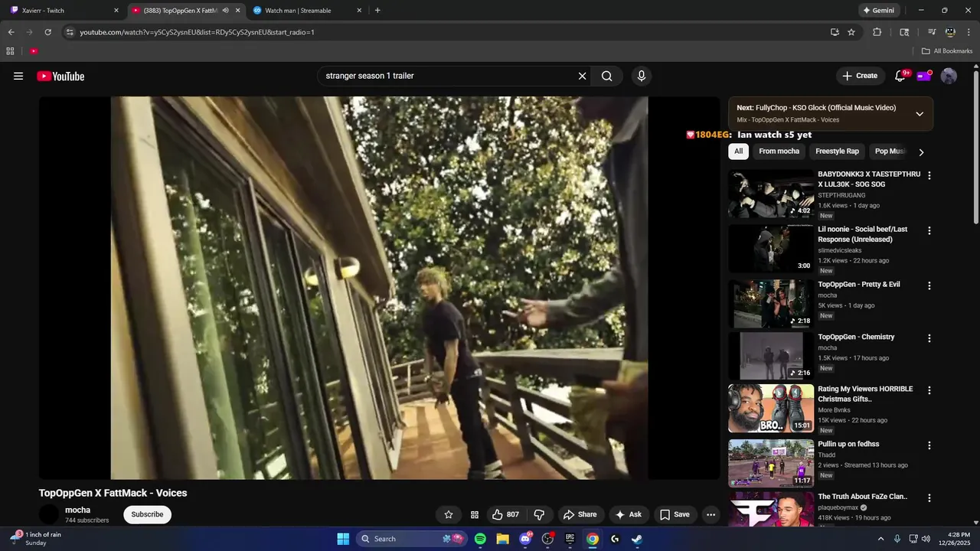This screenshot has width=980, height=551.
Task: Open BABYDONKK3 SOG SOG thumbnail
Action: coord(770,194)
